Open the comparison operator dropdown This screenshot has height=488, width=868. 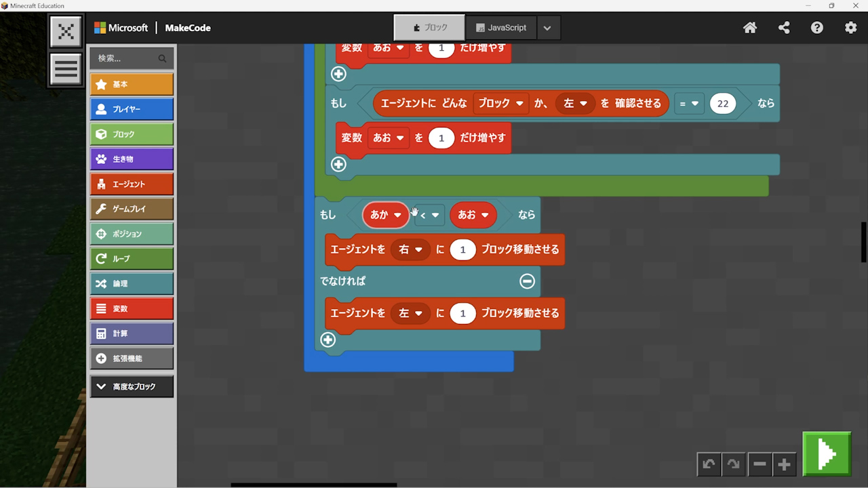[430, 215]
